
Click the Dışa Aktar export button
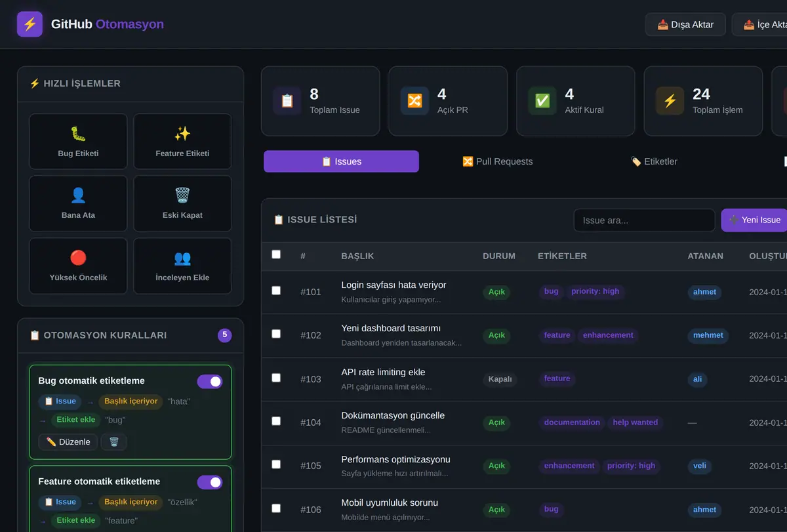685,24
